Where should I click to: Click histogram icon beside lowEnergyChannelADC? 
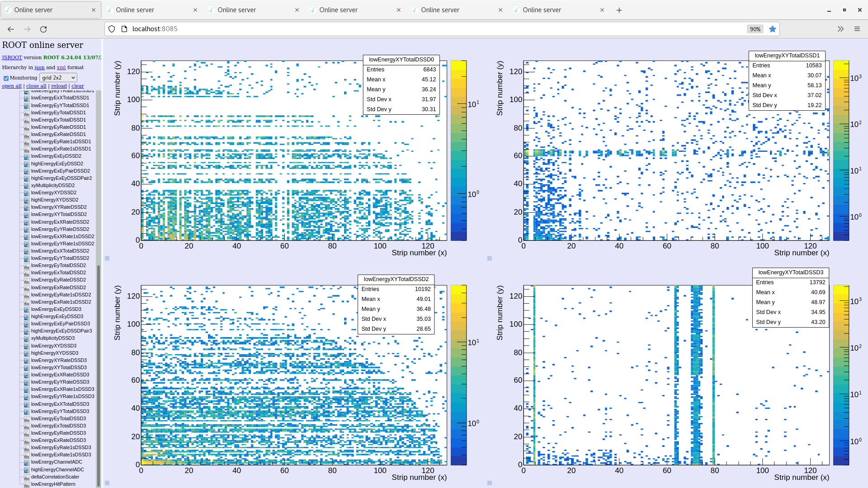27,462
